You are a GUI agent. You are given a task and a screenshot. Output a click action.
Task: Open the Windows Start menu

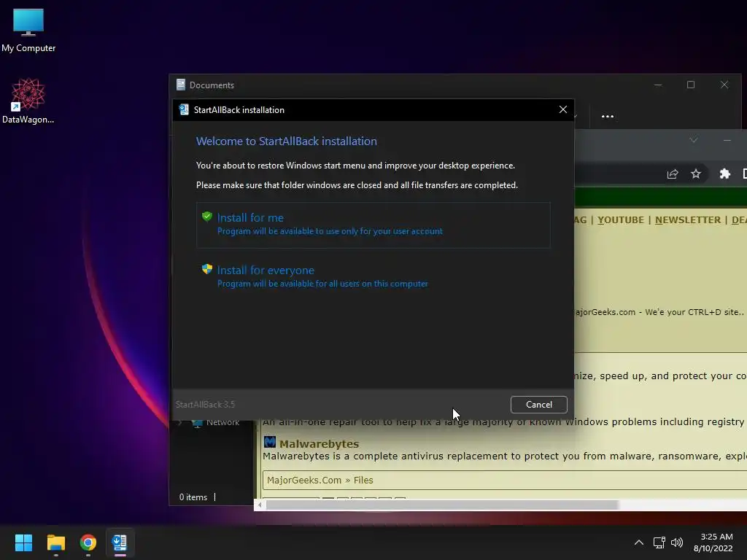click(23, 542)
